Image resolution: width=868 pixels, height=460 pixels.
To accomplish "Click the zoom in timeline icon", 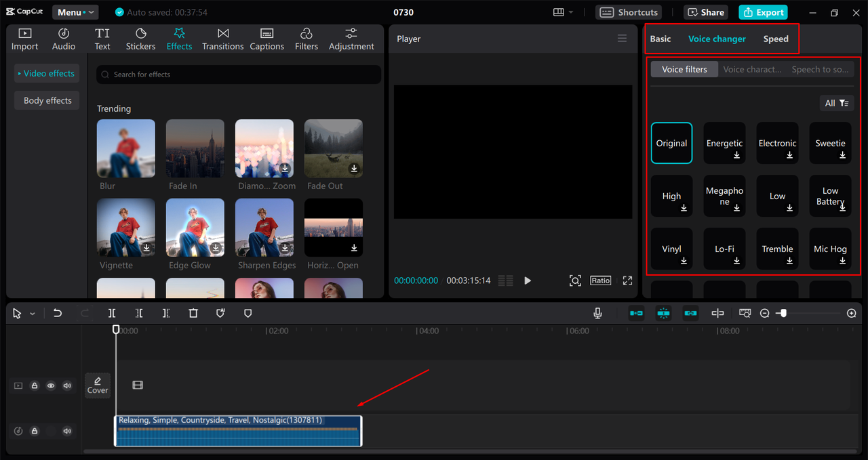I will click(852, 313).
